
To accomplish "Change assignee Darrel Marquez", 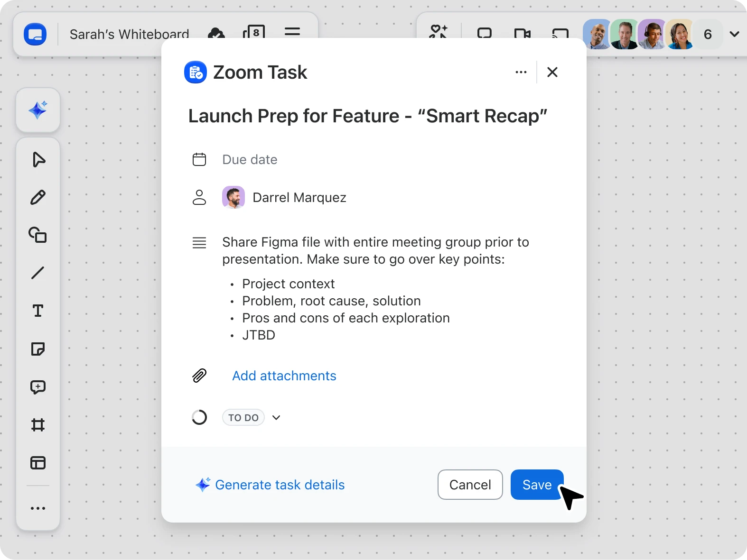I will click(x=299, y=197).
